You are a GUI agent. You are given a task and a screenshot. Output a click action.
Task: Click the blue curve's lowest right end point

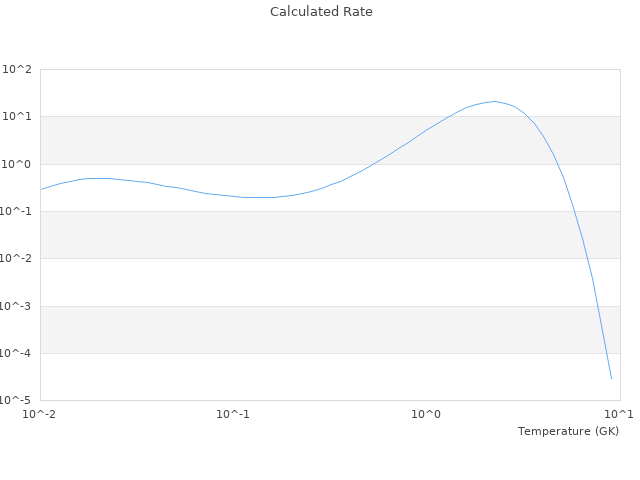point(611,379)
